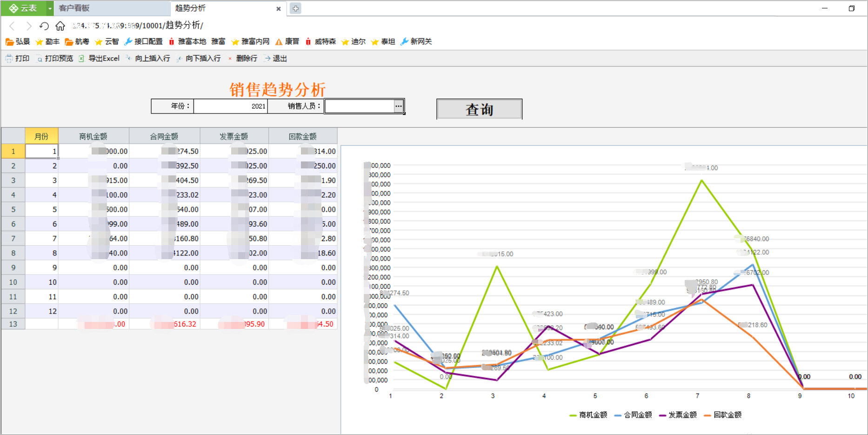
Task: Open the 雅富本地 bookmark
Action: point(187,42)
